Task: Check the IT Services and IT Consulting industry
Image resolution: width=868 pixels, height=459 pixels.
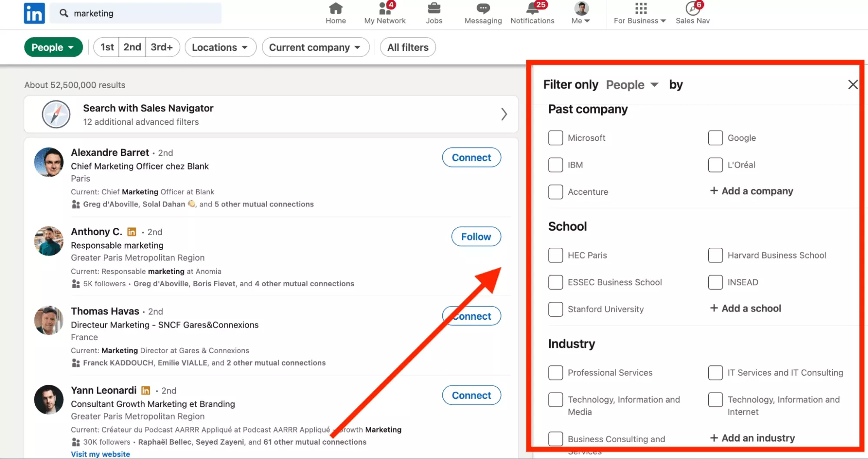Action: (x=715, y=372)
